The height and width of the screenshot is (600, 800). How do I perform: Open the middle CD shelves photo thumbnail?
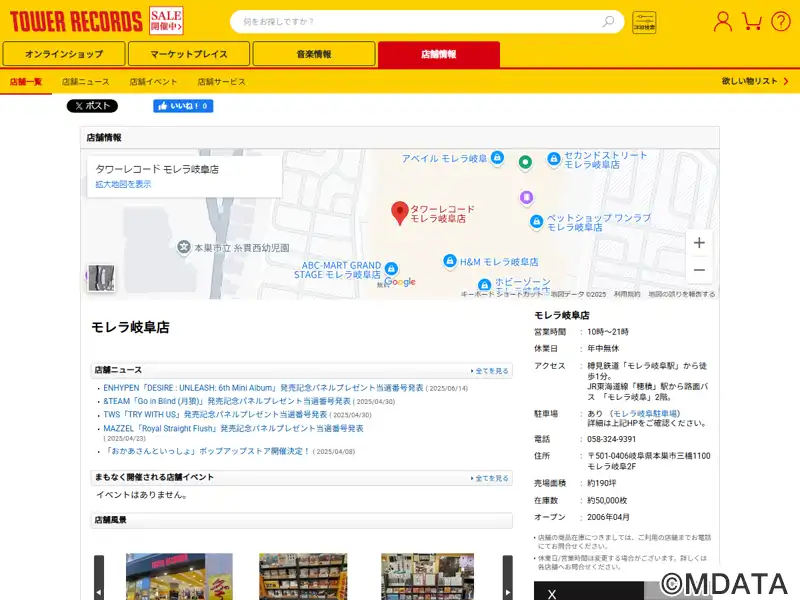pos(303,577)
